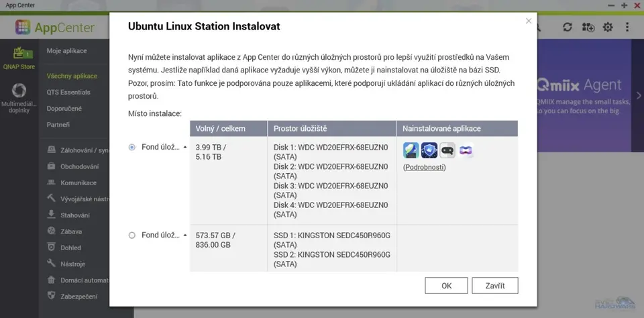
Task: Open Moje aplikace in the sidebar
Action: [x=66, y=51]
